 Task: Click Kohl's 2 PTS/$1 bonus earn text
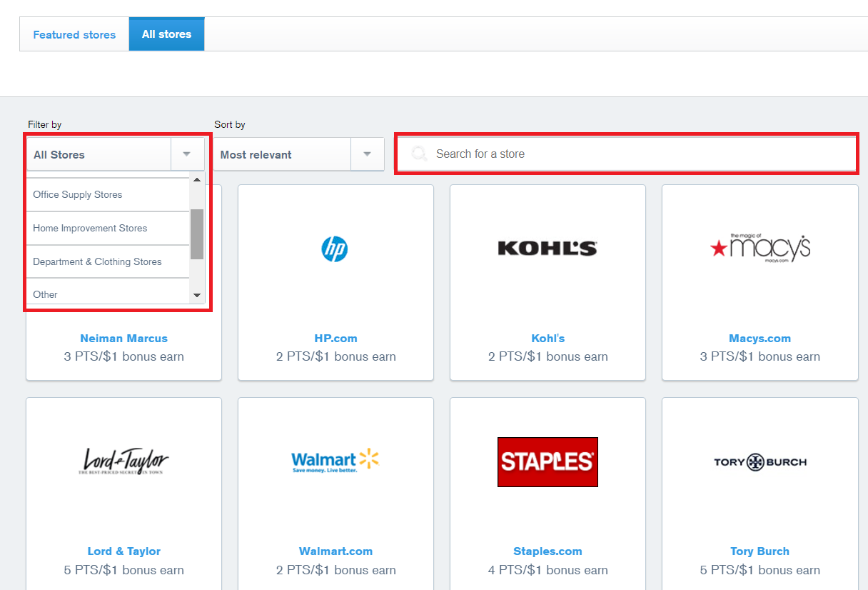[548, 356]
